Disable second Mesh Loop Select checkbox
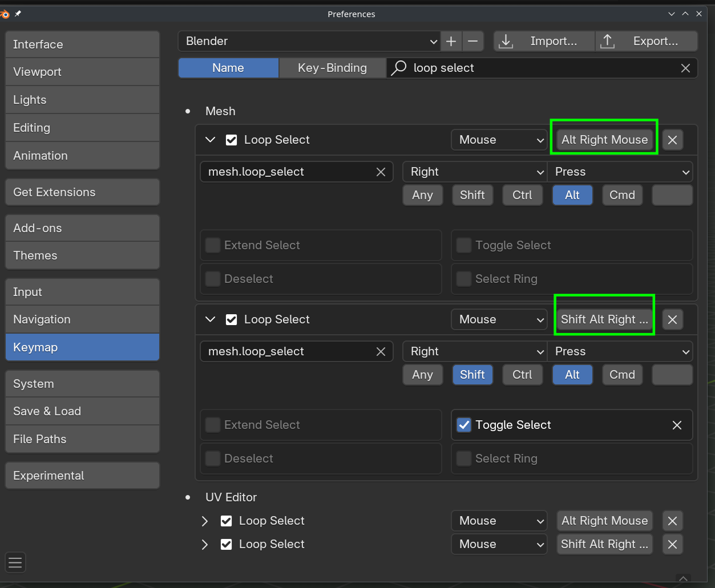The width and height of the screenshot is (715, 588). pos(231,319)
